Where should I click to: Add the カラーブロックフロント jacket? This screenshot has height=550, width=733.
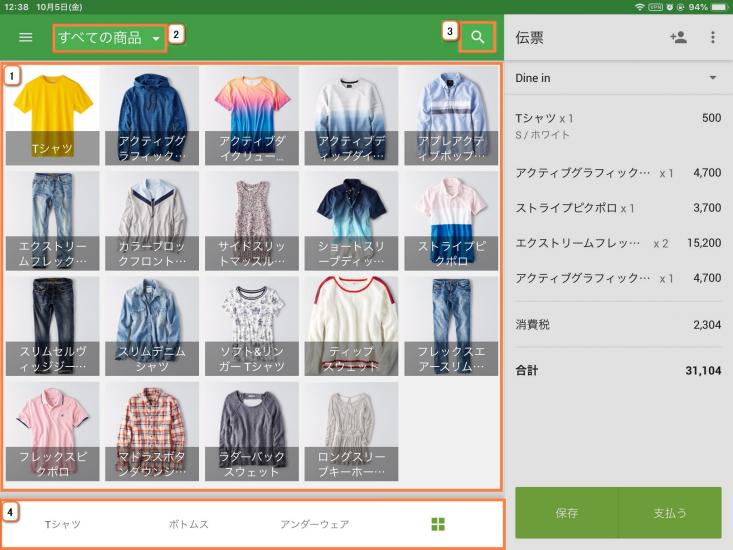[x=152, y=221]
